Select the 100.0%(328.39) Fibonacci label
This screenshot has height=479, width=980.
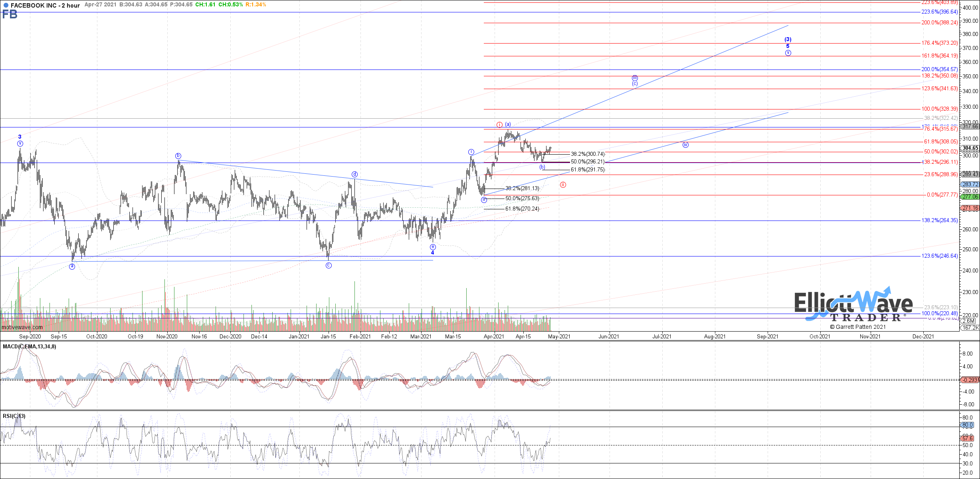939,109
